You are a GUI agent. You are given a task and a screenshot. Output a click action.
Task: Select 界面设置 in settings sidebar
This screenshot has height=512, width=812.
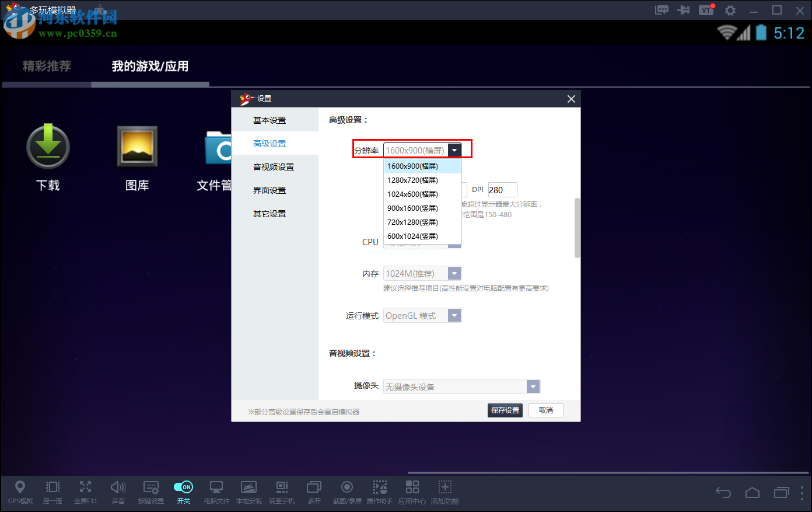pos(275,190)
